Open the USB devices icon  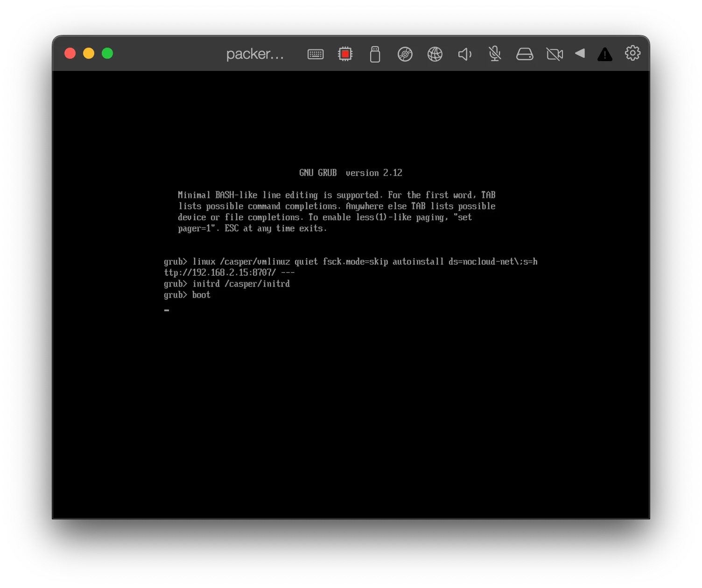coord(375,54)
